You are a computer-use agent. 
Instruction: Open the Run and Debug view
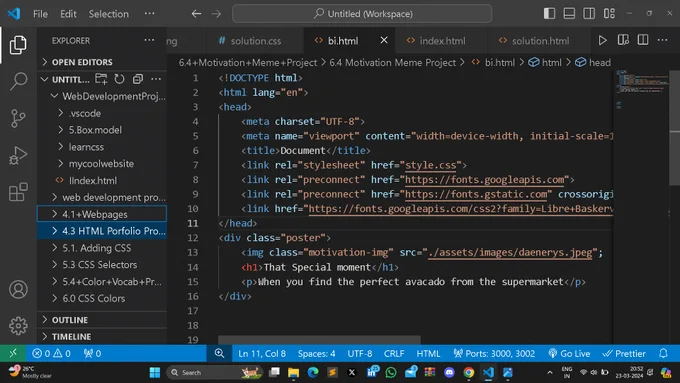point(18,155)
